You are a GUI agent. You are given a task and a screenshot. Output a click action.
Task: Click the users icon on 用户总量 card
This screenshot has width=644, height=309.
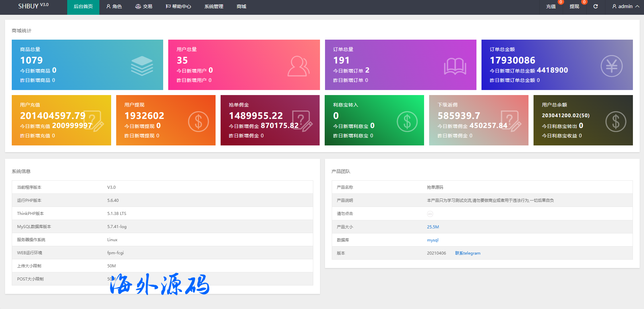tap(298, 66)
